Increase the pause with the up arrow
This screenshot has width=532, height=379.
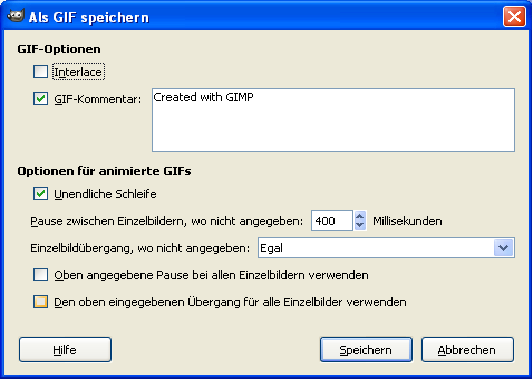(x=360, y=216)
